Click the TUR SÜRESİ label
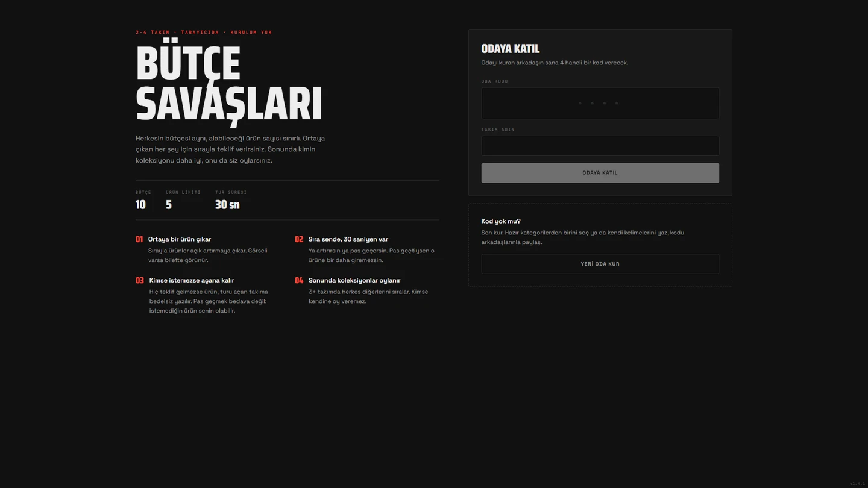This screenshot has width=868, height=488. pyautogui.click(x=231, y=192)
